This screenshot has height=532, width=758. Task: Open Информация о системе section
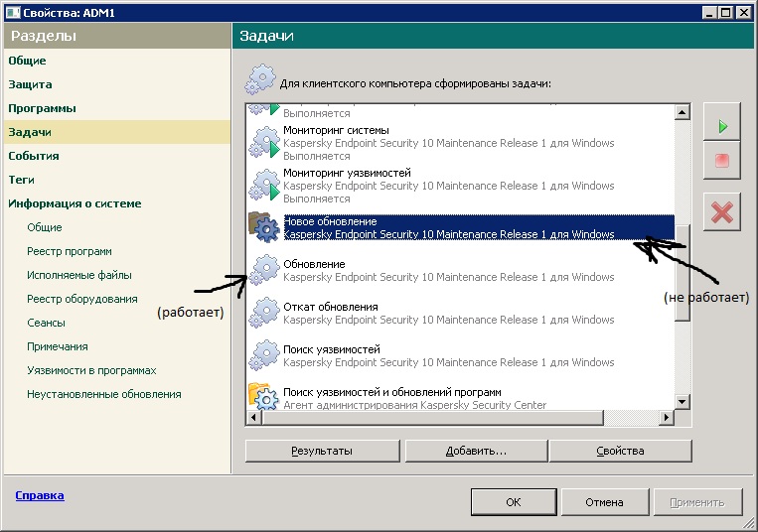coord(75,203)
